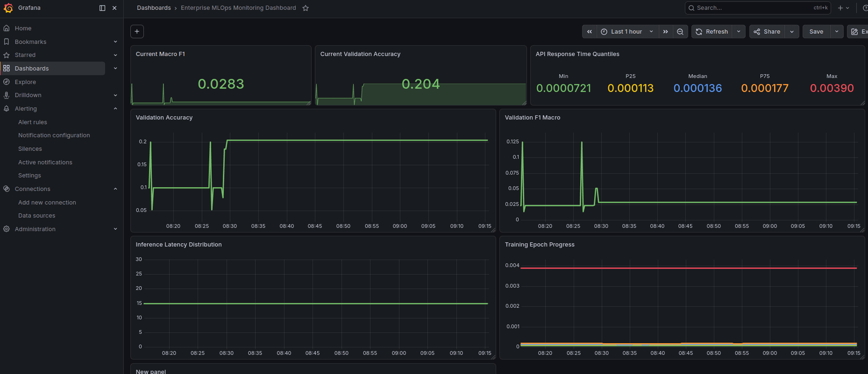Open Active notifications

(45, 162)
